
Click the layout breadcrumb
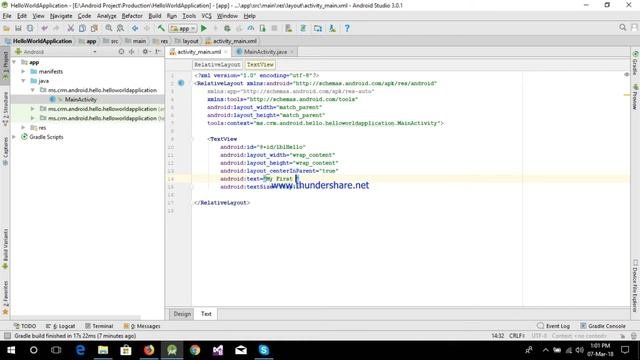point(187,41)
